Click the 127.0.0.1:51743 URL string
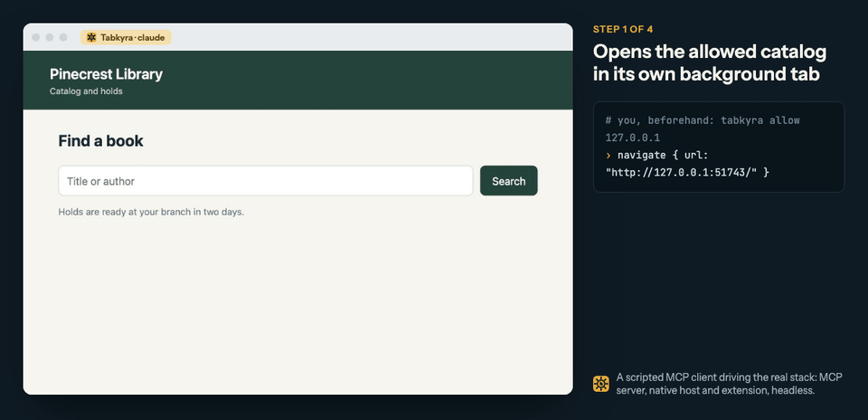Viewport: 868px width, 420px height. [x=682, y=172]
